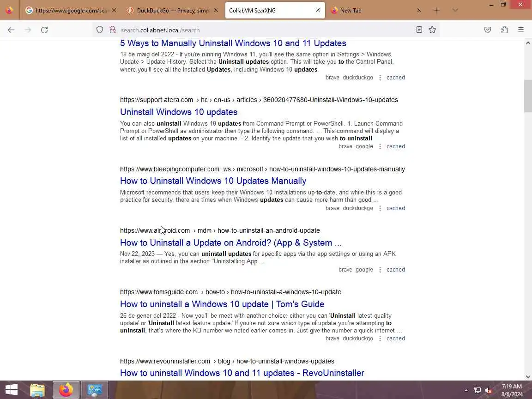Image resolution: width=532 pixels, height=399 pixels.
Task: Open more options dots for Tom's Guide result
Action: [x=380, y=339]
